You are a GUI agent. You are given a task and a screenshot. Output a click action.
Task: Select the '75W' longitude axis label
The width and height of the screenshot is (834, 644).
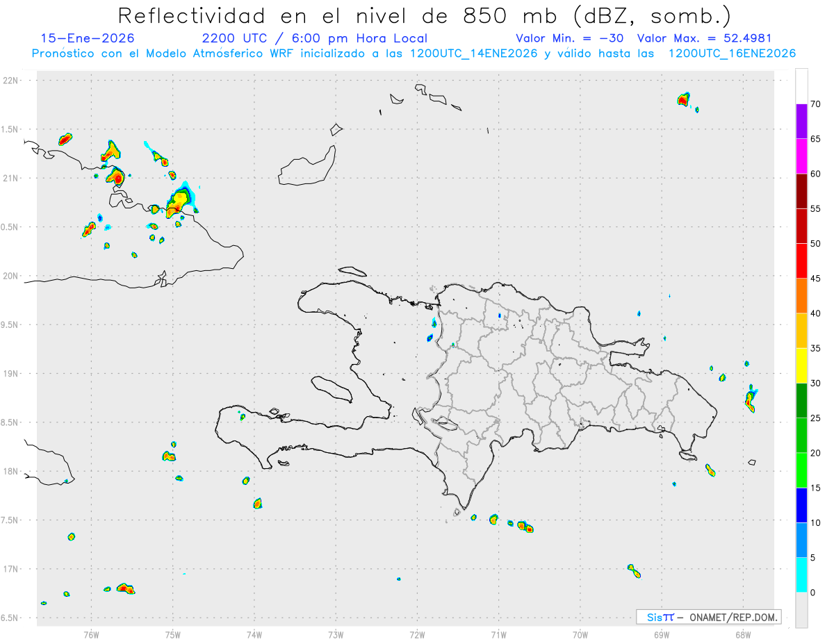[x=173, y=634]
